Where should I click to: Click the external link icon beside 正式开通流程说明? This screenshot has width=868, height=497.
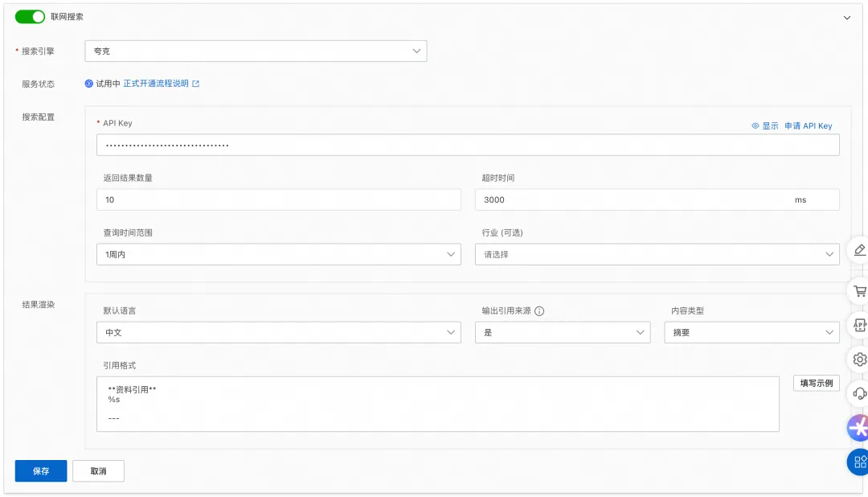[195, 84]
